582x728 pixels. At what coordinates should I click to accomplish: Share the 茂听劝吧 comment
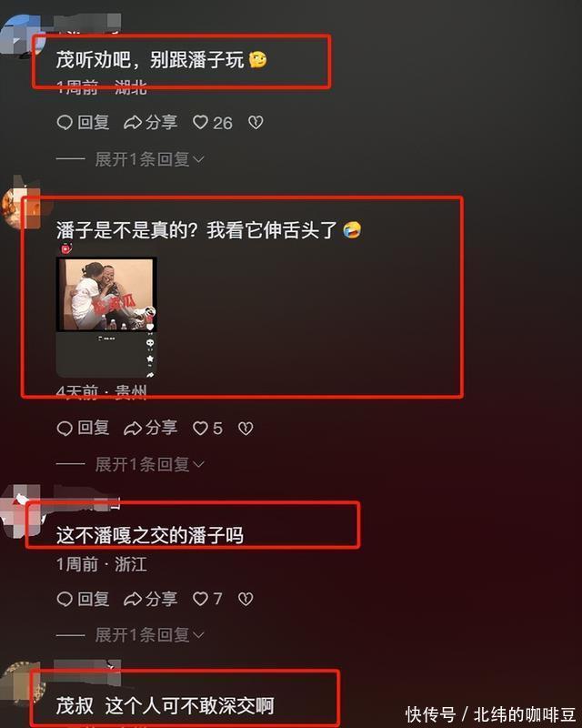coord(150,123)
